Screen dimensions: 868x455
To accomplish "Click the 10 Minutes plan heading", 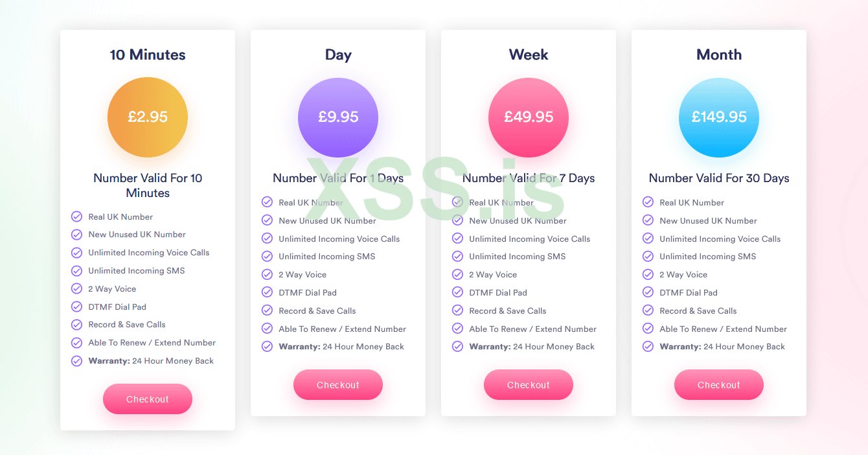I will [x=148, y=55].
